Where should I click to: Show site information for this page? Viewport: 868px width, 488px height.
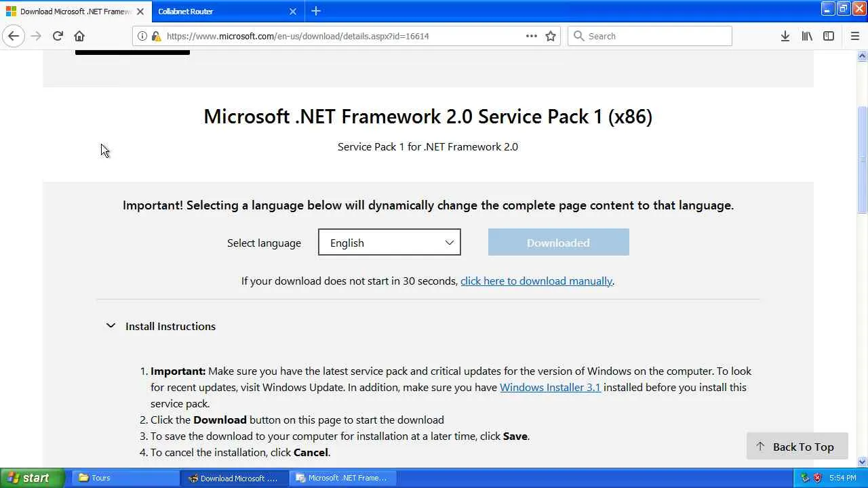coord(142,36)
